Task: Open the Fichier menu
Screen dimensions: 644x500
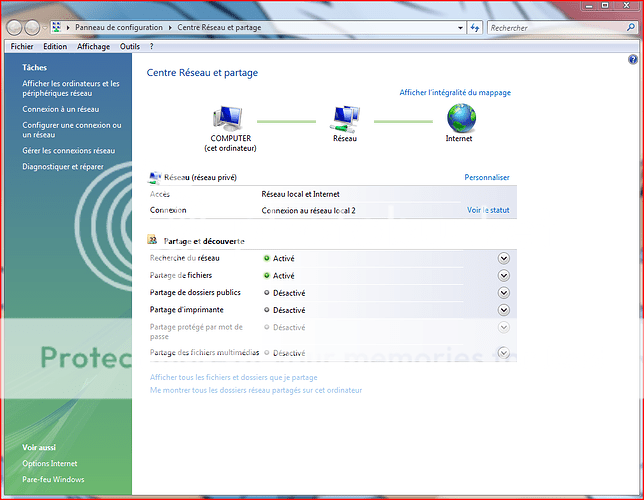Action: (x=22, y=46)
